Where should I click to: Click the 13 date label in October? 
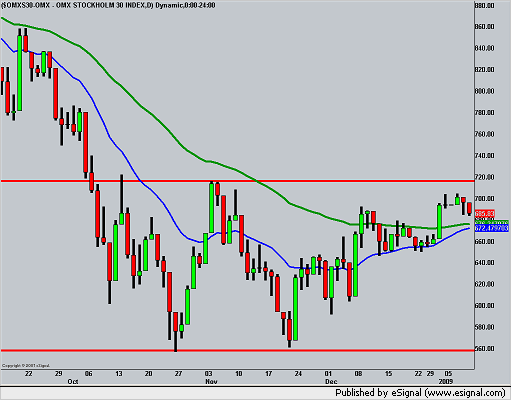119,374
